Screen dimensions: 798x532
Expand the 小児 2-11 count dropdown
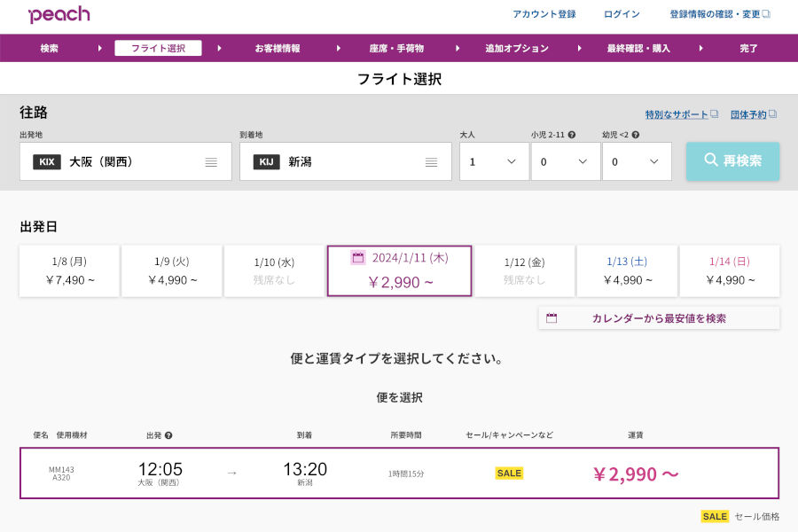[x=565, y=161]
